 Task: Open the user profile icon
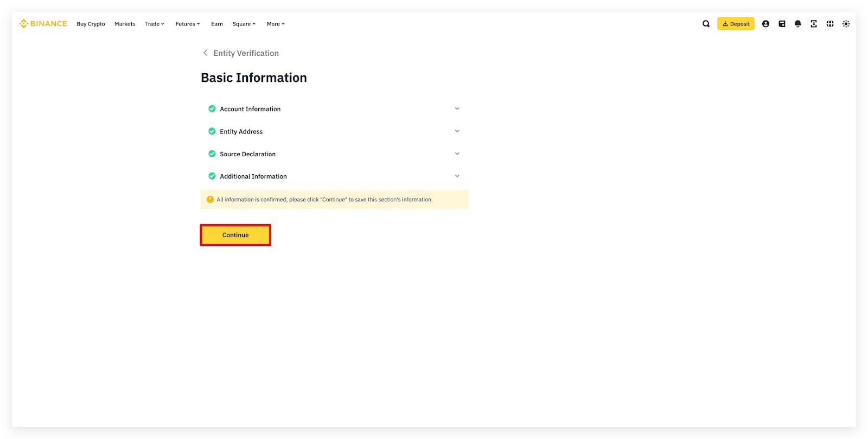tap(765, 24)
